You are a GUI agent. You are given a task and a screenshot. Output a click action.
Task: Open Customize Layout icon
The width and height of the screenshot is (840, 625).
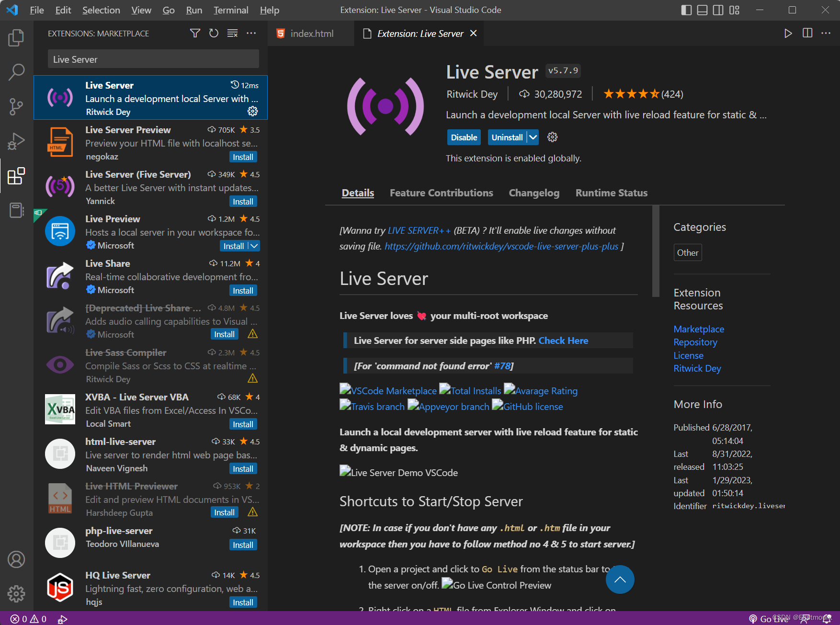[x=734, y=10]
